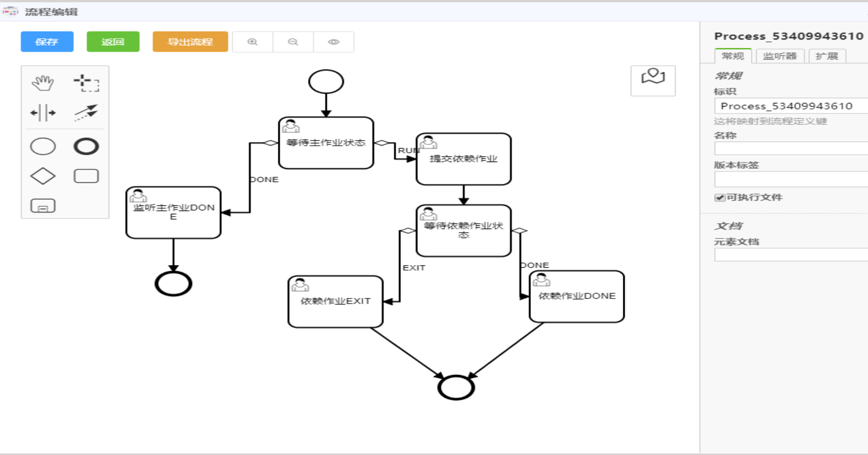Click the zoom out magnifier button
The height and width of the screenshot is (455, 868).
click(x=293, y=42)
